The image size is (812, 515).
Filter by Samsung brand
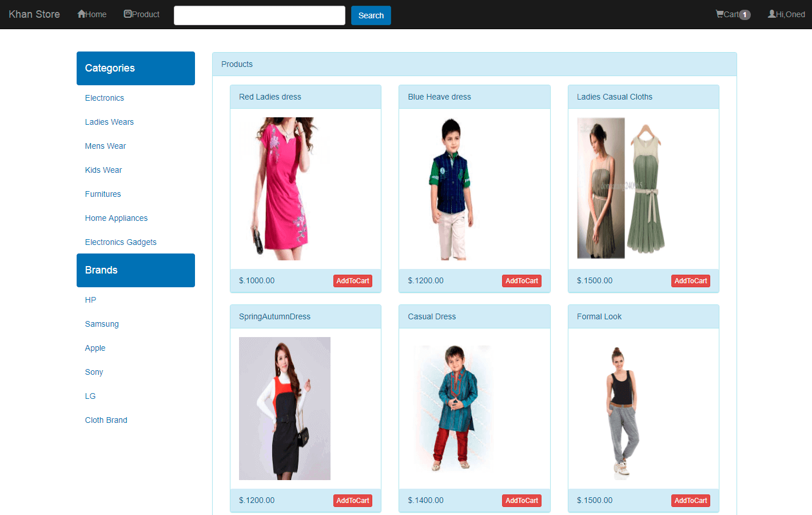click(x=102, y=324)
